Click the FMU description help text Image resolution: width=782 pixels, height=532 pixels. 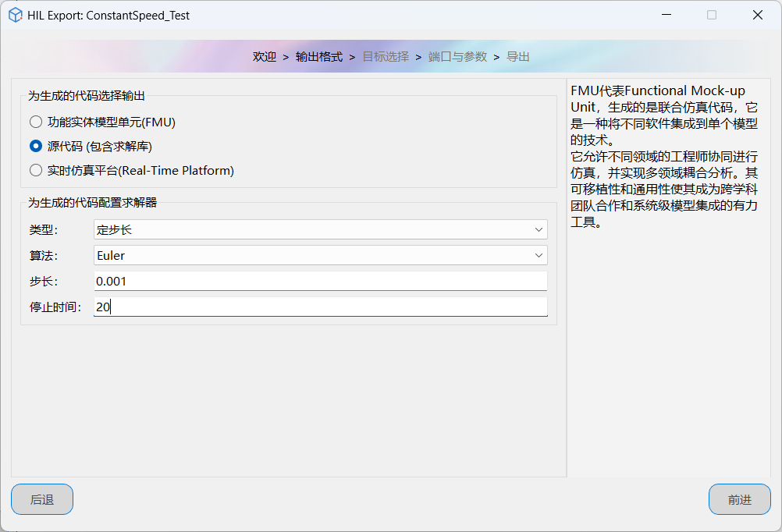pos(665,156)
